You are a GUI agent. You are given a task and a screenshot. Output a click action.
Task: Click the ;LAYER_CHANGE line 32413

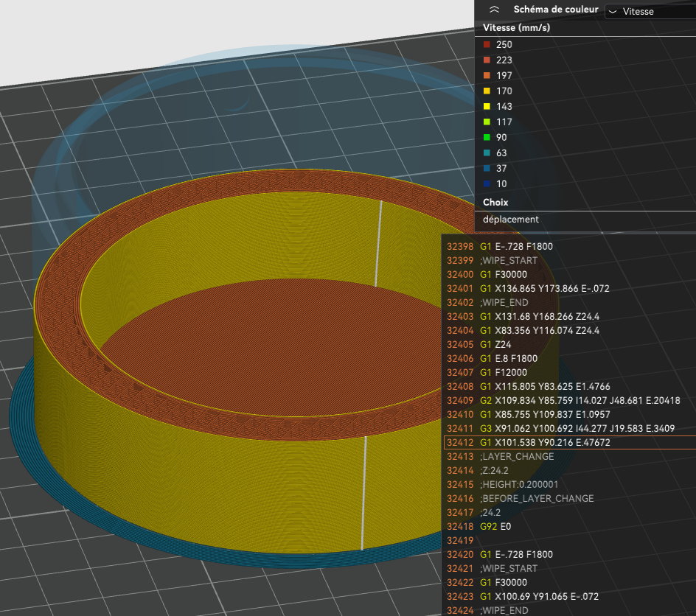517,457
